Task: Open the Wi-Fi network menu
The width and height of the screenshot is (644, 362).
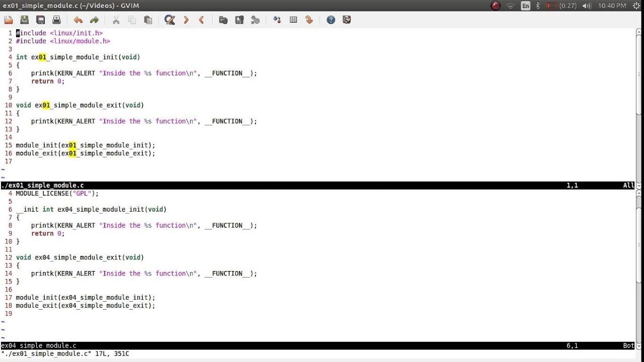Action: point(511,6)
